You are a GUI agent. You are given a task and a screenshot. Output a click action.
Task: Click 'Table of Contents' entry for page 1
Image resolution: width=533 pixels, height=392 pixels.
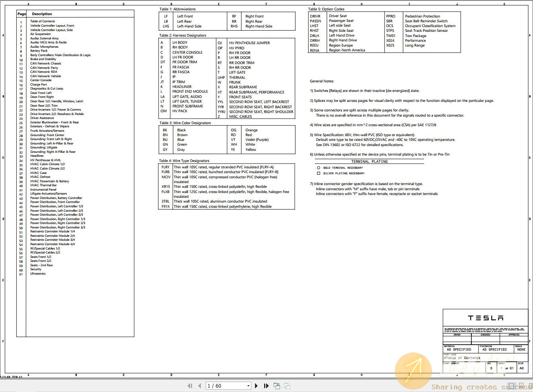(x=43, y=21)
